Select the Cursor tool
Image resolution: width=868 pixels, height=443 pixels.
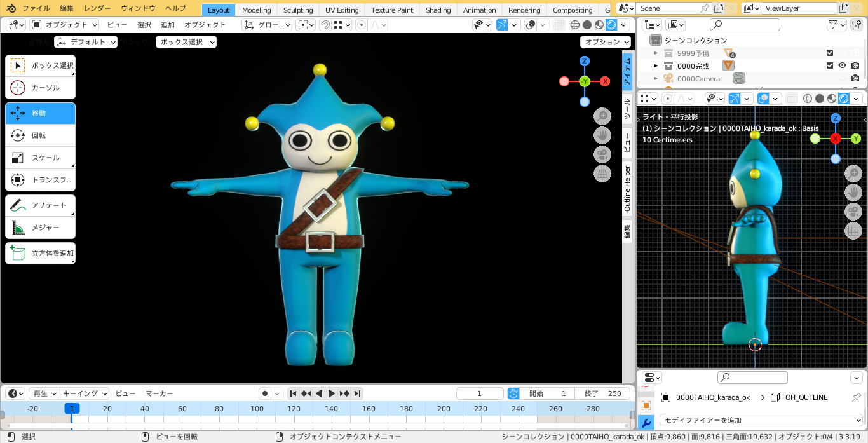point(40,88)
